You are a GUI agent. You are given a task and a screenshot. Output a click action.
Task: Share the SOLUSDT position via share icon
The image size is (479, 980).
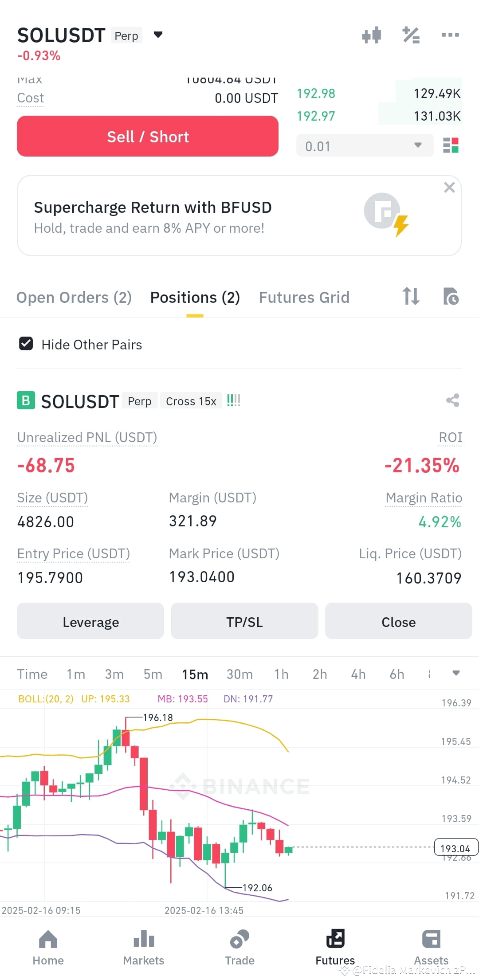452,400
